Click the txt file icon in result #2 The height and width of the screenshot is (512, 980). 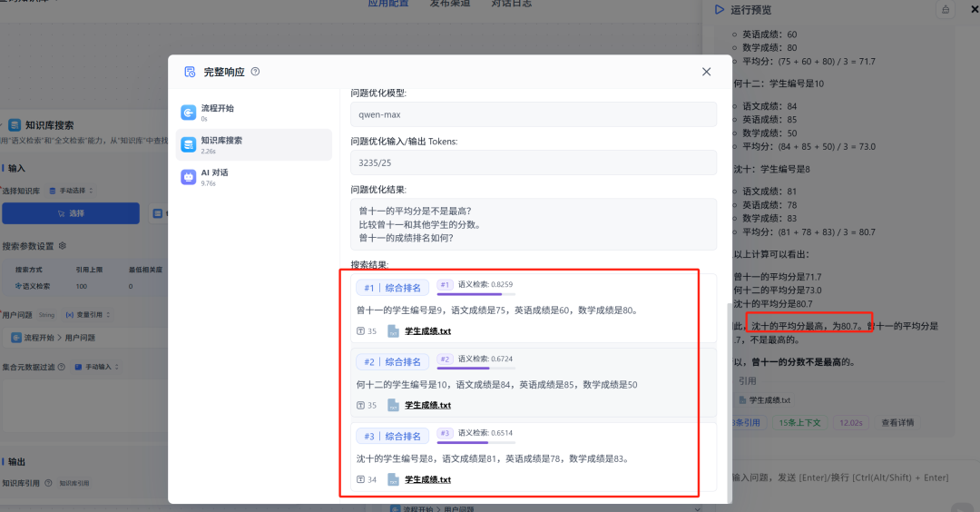(393, 406)
